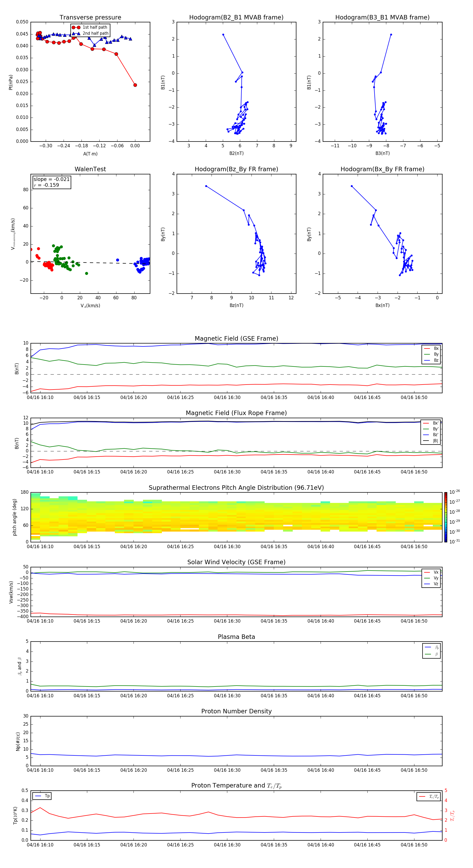Click the 'Suprathermal Electrons Pitch Angle Distribution' title

(236, 488)
